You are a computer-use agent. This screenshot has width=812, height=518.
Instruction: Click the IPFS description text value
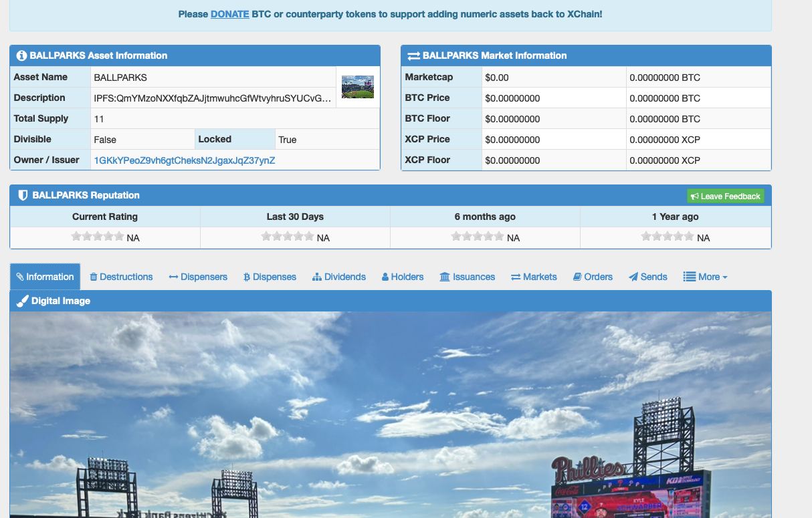point(213,98)
